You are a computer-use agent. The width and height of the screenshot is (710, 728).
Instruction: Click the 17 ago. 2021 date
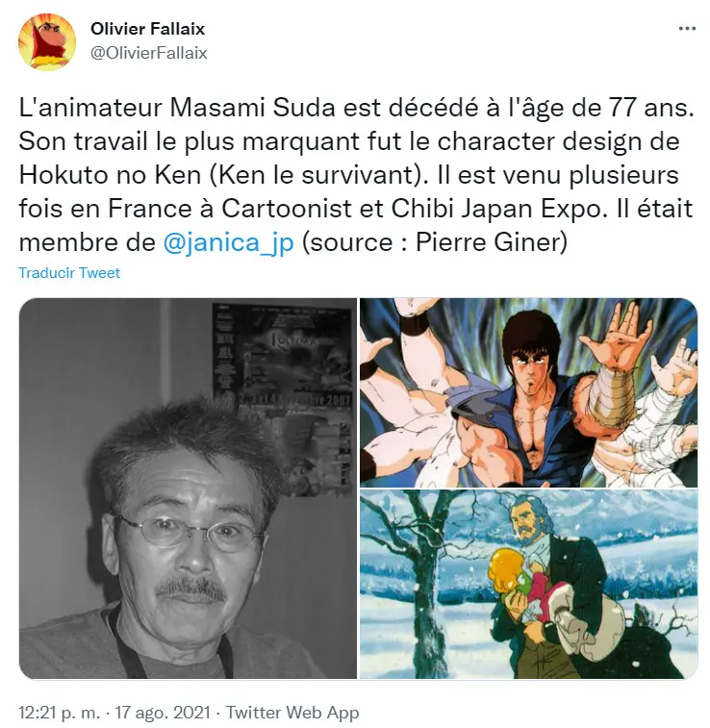tap(162, 713)
